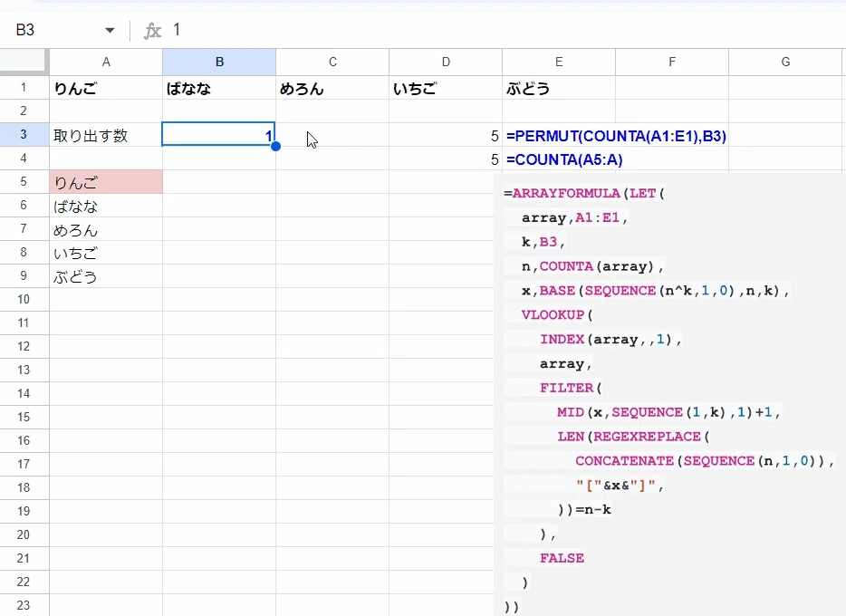Click cell B1 containing ばなな
Viewport: 846px width, 616px height.
coord(219,88)
